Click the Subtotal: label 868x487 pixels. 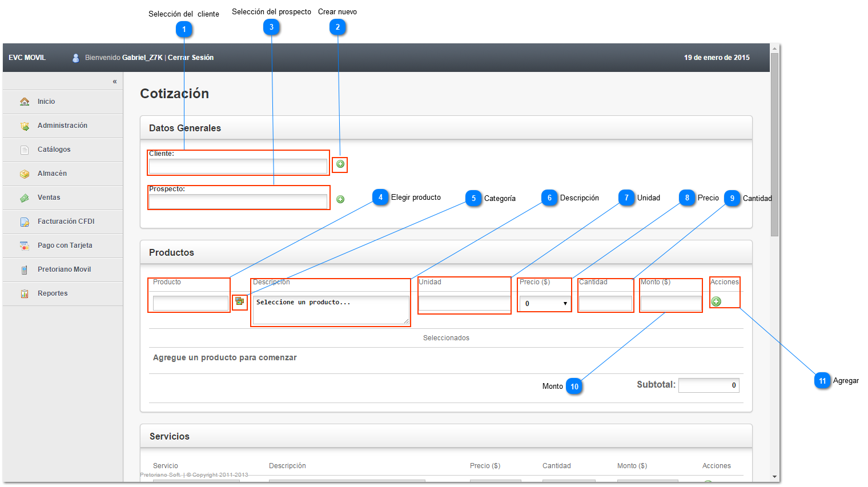656,385
